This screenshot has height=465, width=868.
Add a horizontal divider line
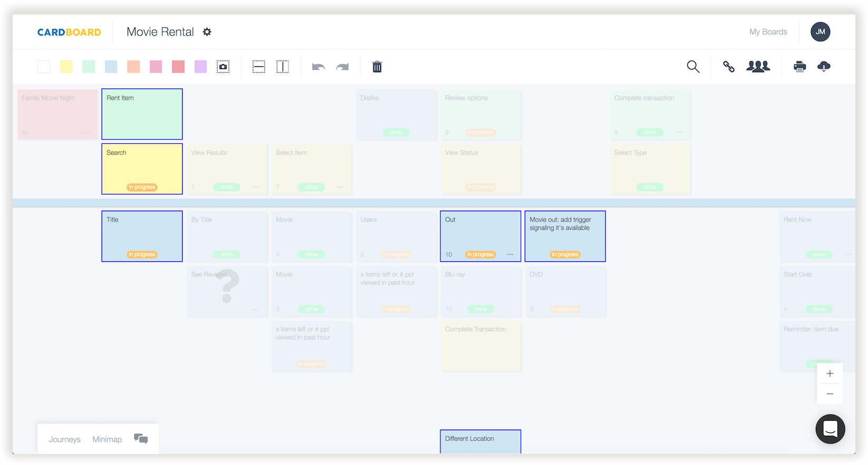[x=259, y=67]
